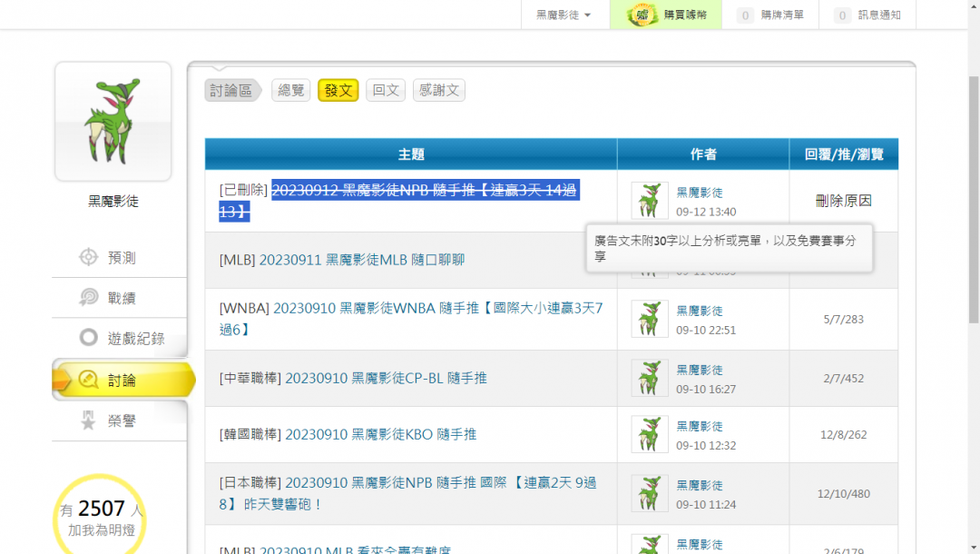This screenshot has width=980, height=554.
Task: Open the 戰績 section in sidebar
Action: (x=120, y=298)
